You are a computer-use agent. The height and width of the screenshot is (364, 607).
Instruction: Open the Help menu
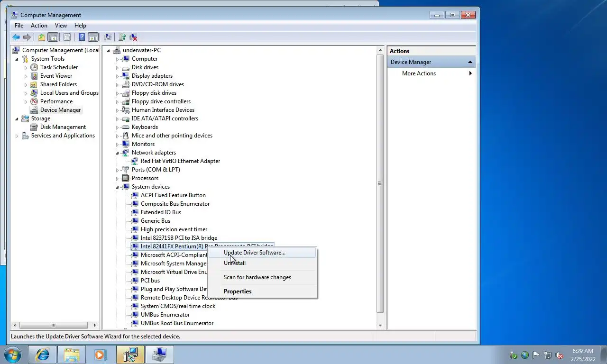click(80, 26)
